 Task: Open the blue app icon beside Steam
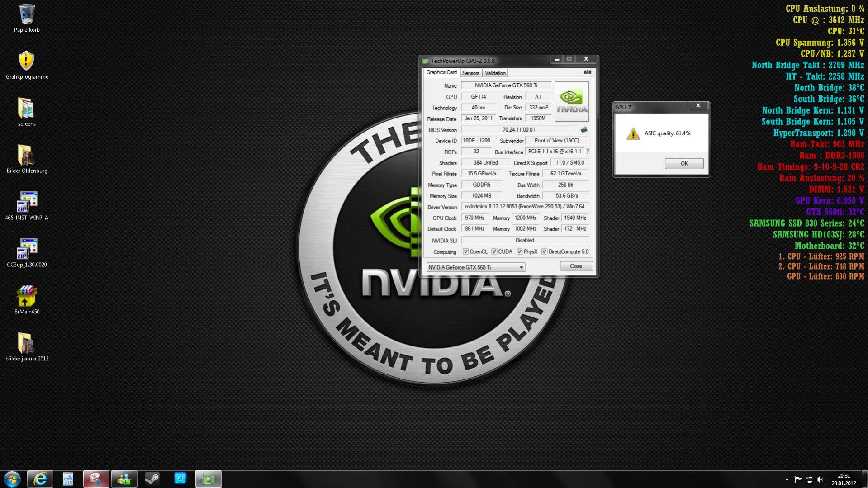coord(180,479)
